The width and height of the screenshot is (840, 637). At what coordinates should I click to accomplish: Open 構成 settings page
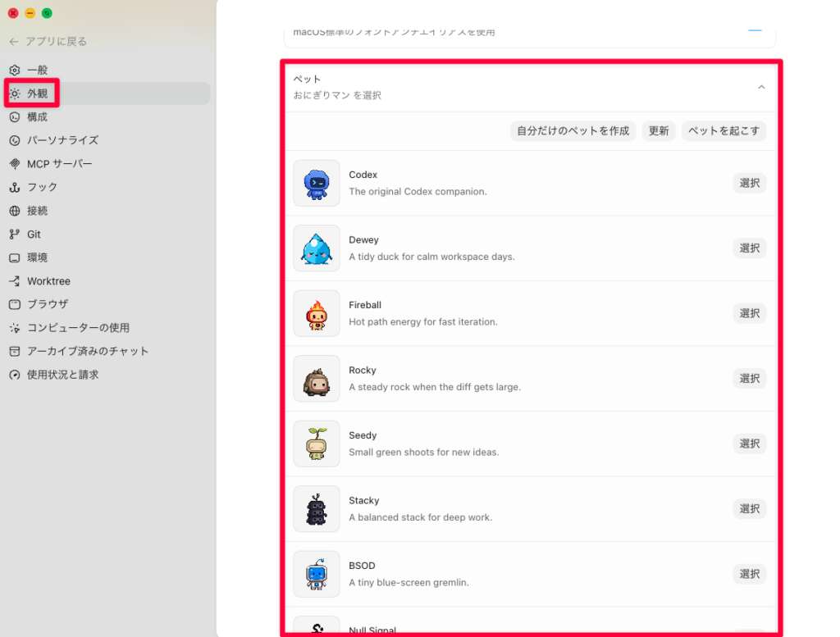tap(107, 117)
